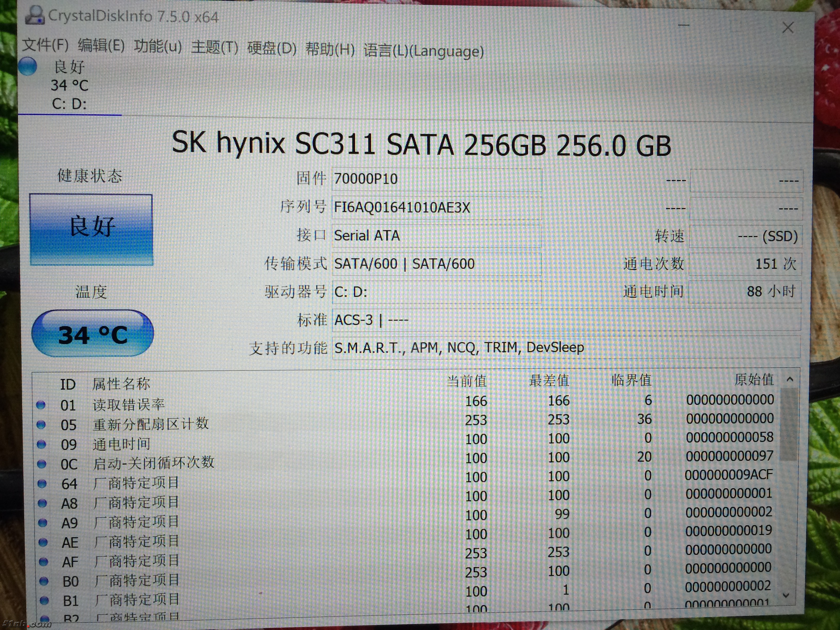Open the 硬盘(D) menu
The image size is (840, 630).
pyautogui.click(x=272, y=49)
